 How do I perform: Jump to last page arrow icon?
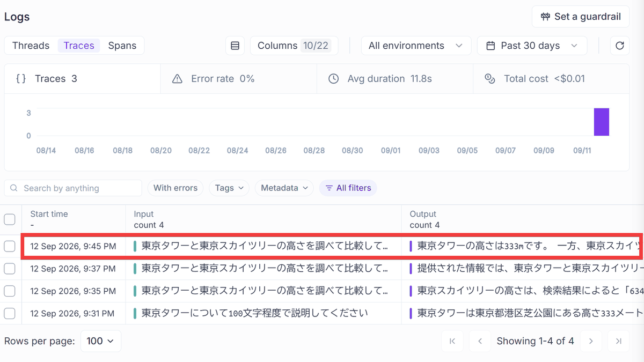pyautogui.click(x=619, y=341)
